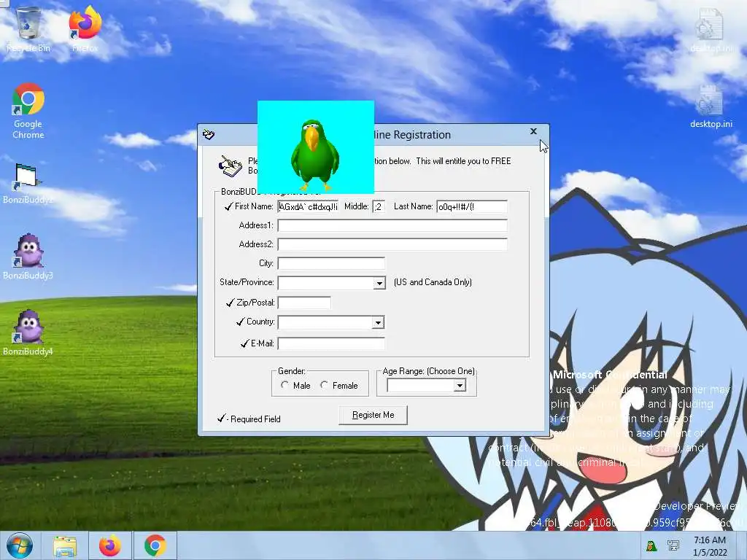The image size is (747, 560).
Task: Click the "(US and Canada Only)" note
Action: (433, 282)
